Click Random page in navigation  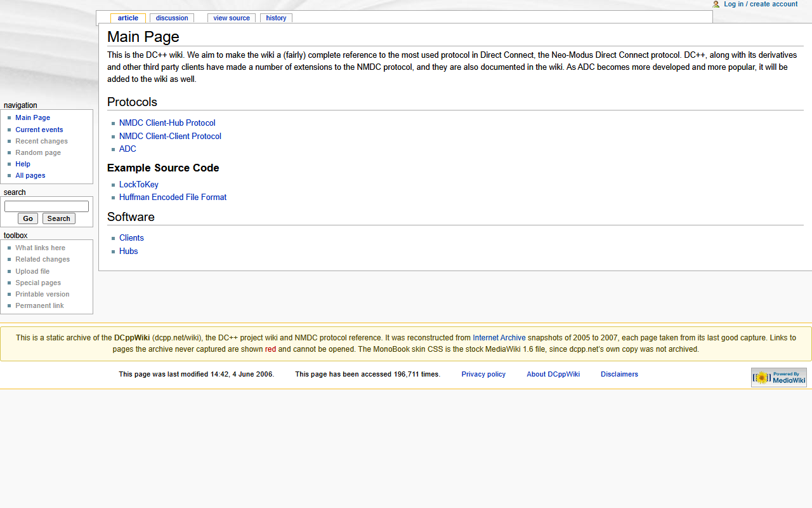point(39,152)
